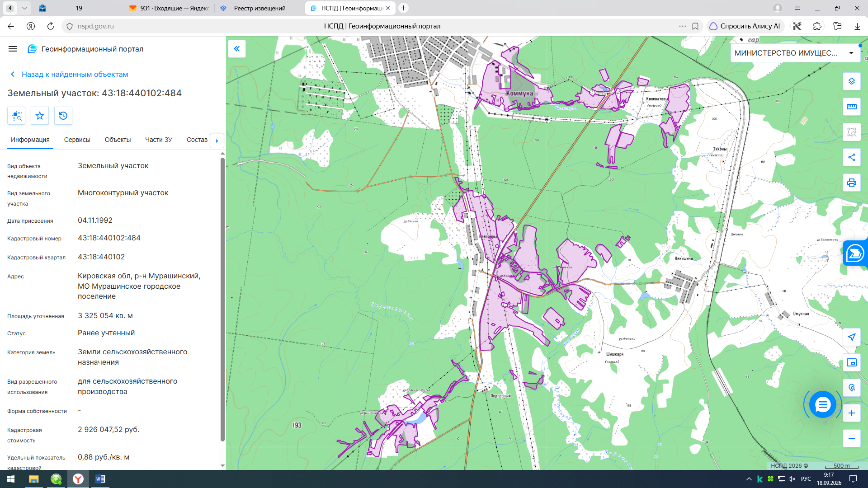Open File Explorer from the taskbar

click(34, 479)
